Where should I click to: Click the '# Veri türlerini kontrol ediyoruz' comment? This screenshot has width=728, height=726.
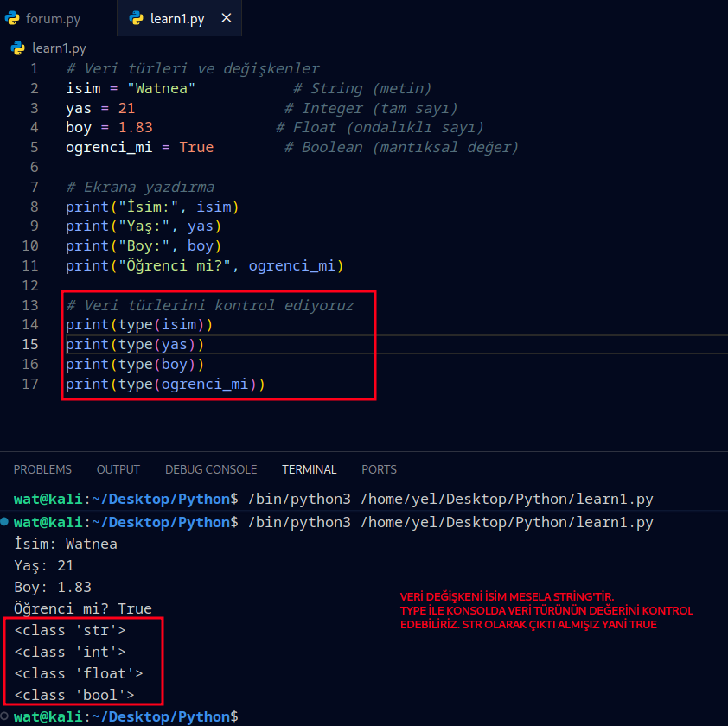coord(210,305)
